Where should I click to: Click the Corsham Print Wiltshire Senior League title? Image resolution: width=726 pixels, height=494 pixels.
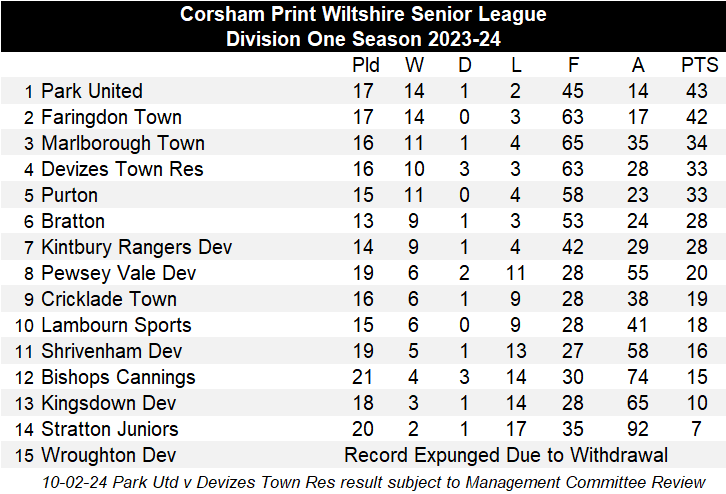click(363, 14)
